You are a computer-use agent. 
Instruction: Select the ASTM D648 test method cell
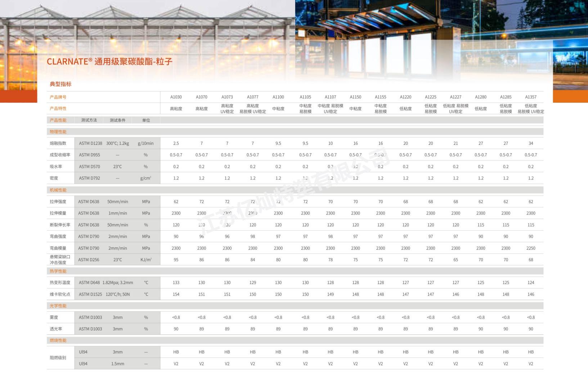[x=89, y=283]
